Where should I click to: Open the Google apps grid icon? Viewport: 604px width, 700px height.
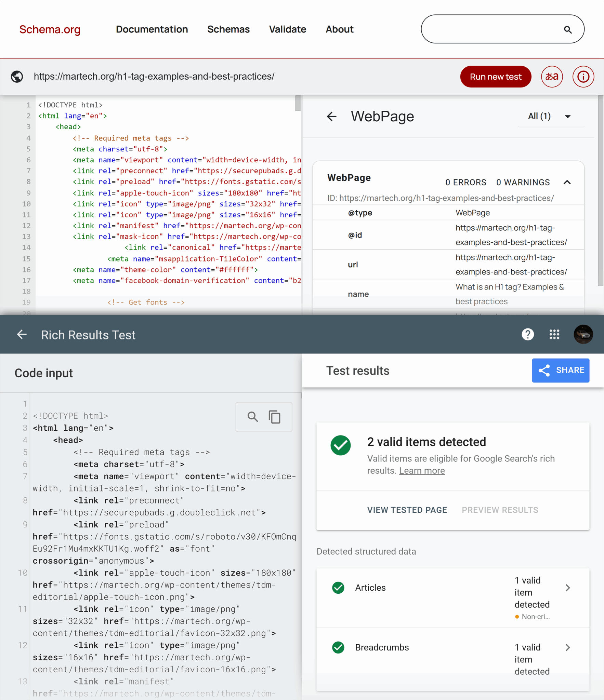[554, 335]
